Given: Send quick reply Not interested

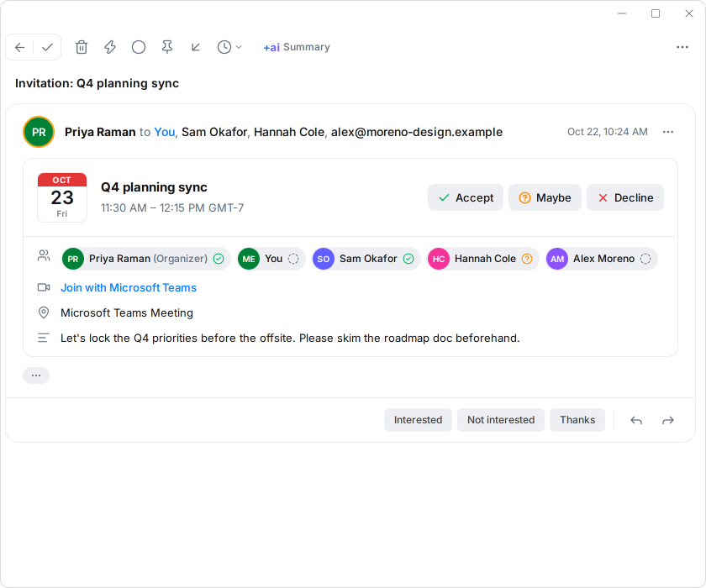Looking at the screenshot, I should 501,420.
